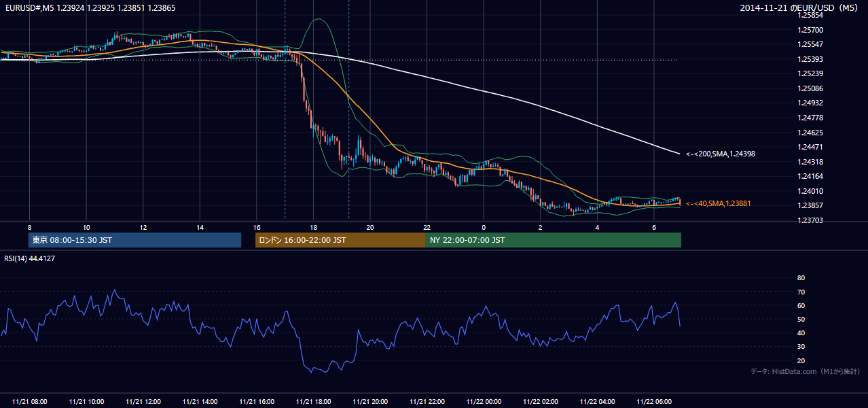Click the 11/21 16:00 time label
Viewport: 868px width, 408px height.
pyautogui.click(x=257, y=402)
